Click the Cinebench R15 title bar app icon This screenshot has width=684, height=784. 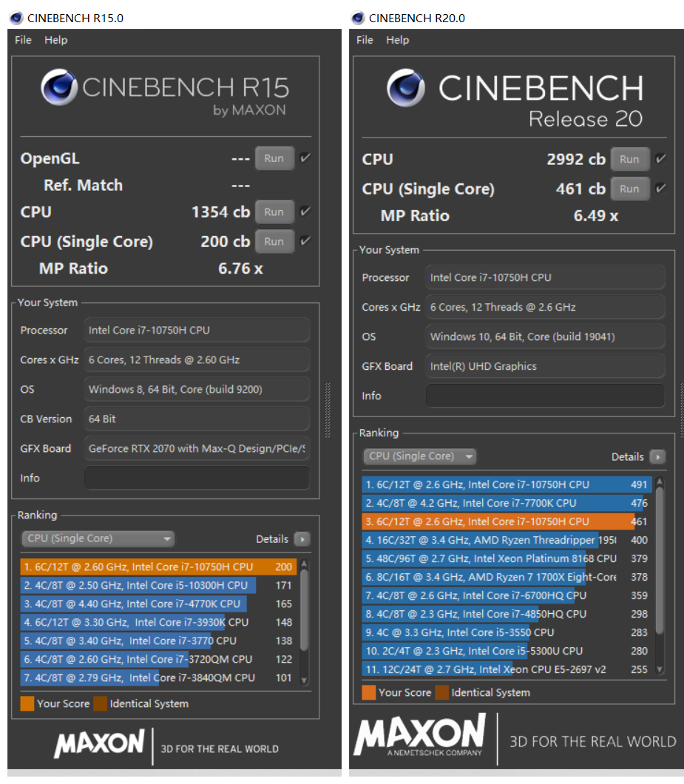pos(16,18)
